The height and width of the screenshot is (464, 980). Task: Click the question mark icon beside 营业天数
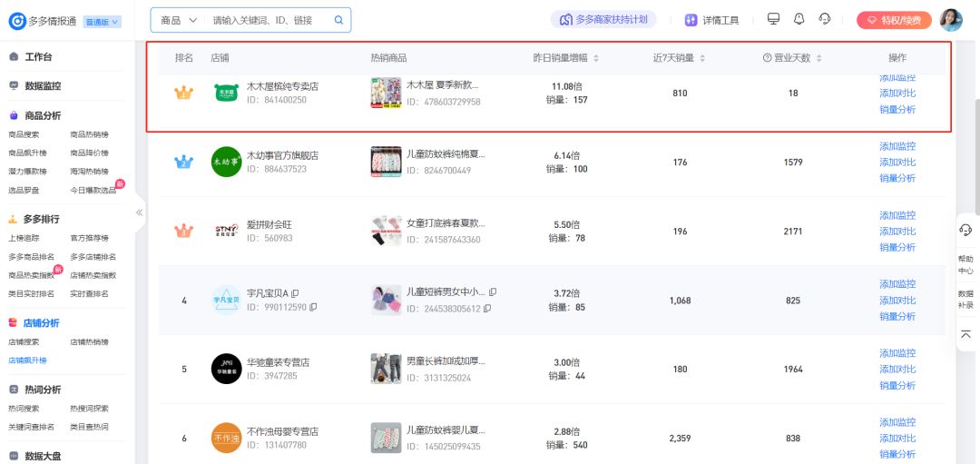(767, 58)
